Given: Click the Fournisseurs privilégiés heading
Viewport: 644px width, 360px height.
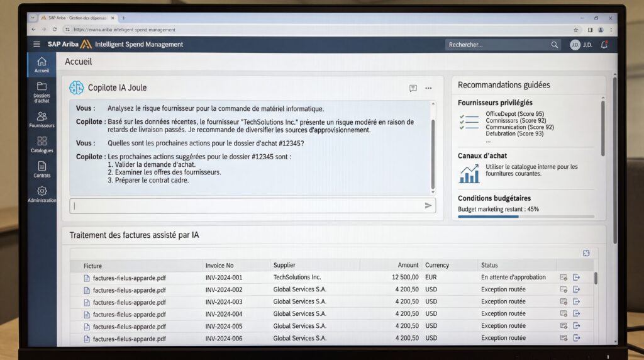Looking at the screenshot, I should pyautogui.click(x=495, y=103).
